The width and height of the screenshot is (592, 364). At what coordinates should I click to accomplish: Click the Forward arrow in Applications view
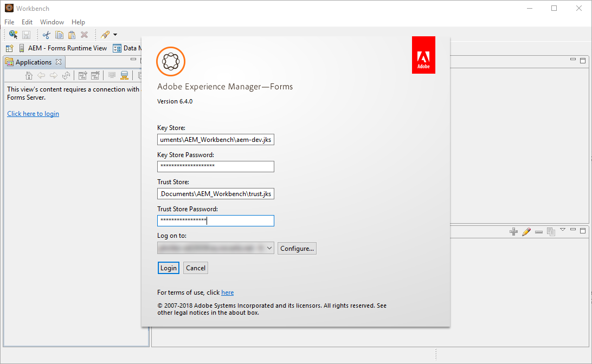click(54, 75)
